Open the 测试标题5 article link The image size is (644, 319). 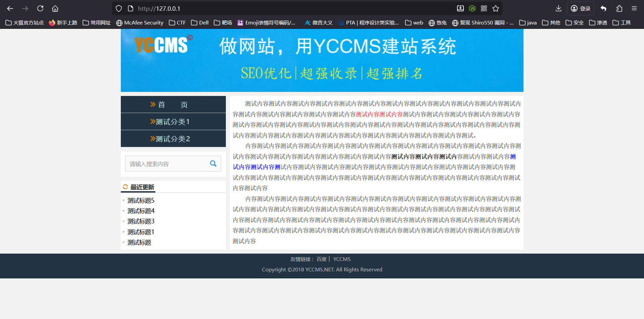pos(141,201)
